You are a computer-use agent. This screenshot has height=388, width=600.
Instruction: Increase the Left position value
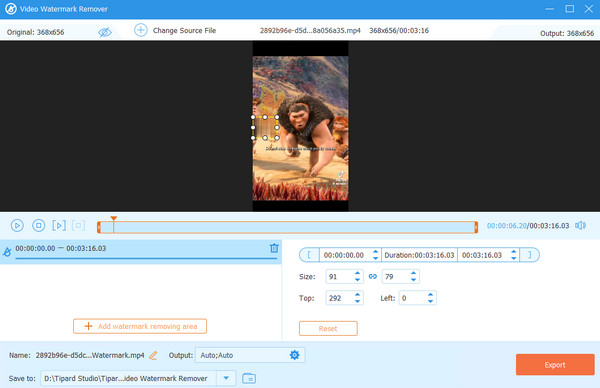click(430, 295)
